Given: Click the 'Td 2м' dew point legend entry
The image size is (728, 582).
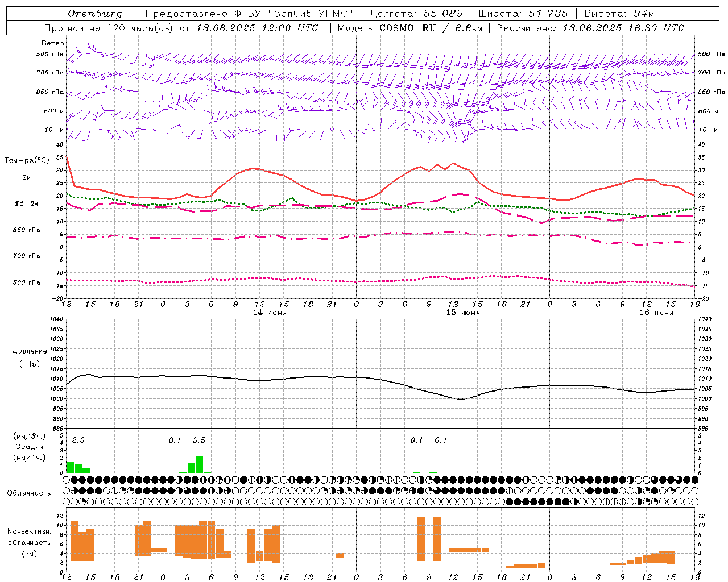Looking at the screenshot, I should point(27,203).
